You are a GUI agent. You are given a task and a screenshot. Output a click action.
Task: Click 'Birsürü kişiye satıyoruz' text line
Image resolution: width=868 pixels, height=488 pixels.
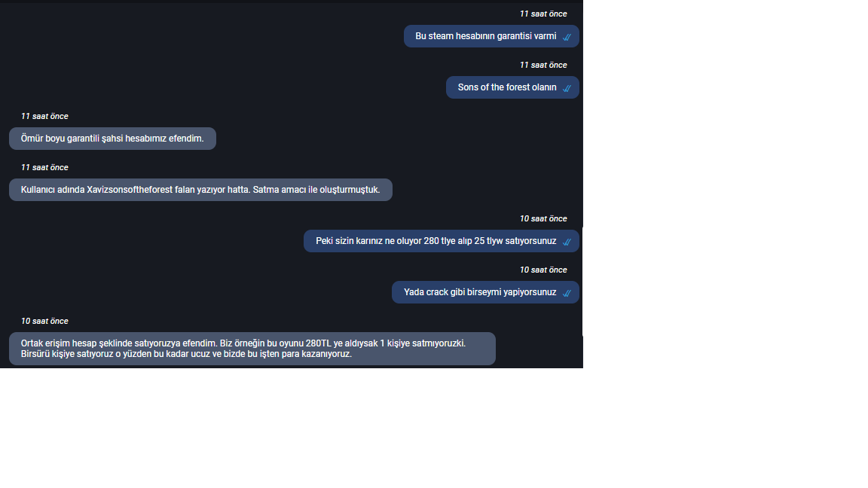(x=186, y=354)
